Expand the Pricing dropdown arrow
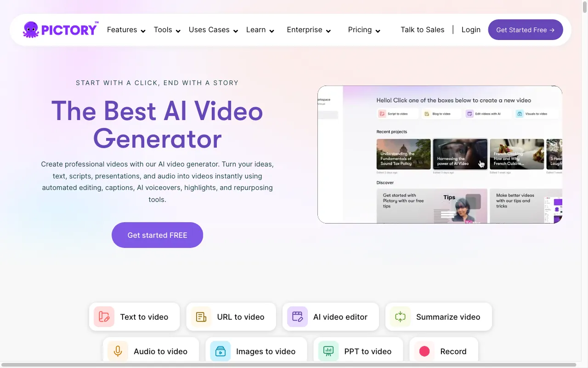 pyautogui.click(x=378, y=31)
